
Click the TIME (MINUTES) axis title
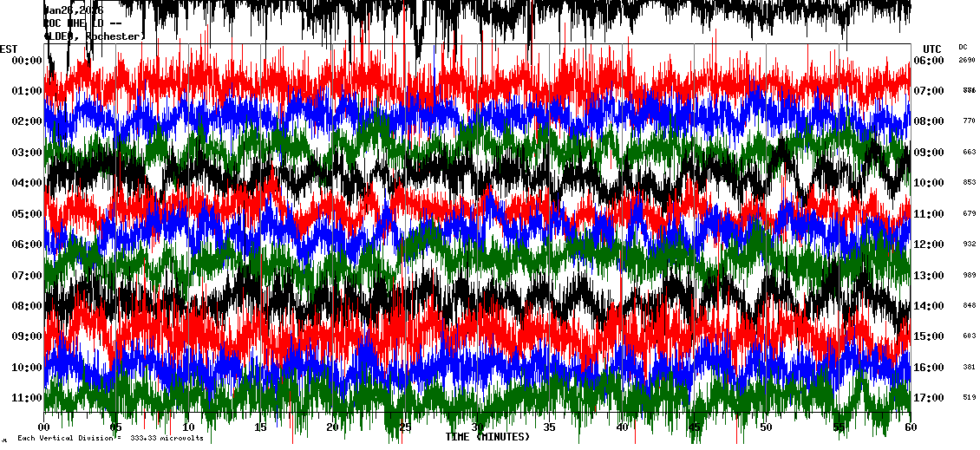click(x=487, y=437)
